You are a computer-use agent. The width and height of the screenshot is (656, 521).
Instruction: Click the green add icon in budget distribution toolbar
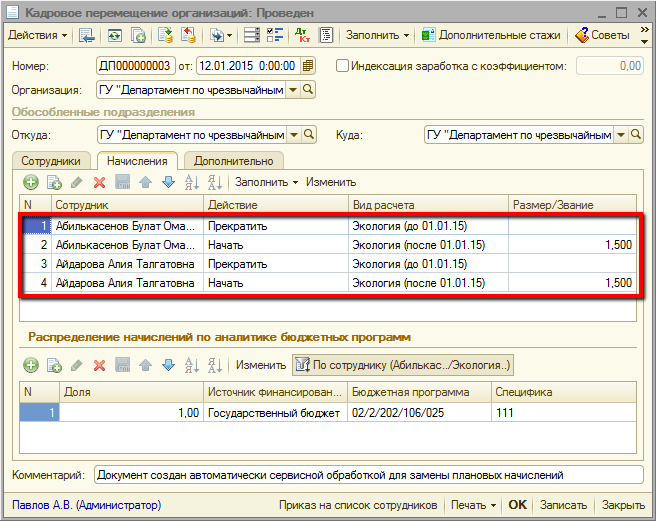[31, 366]
